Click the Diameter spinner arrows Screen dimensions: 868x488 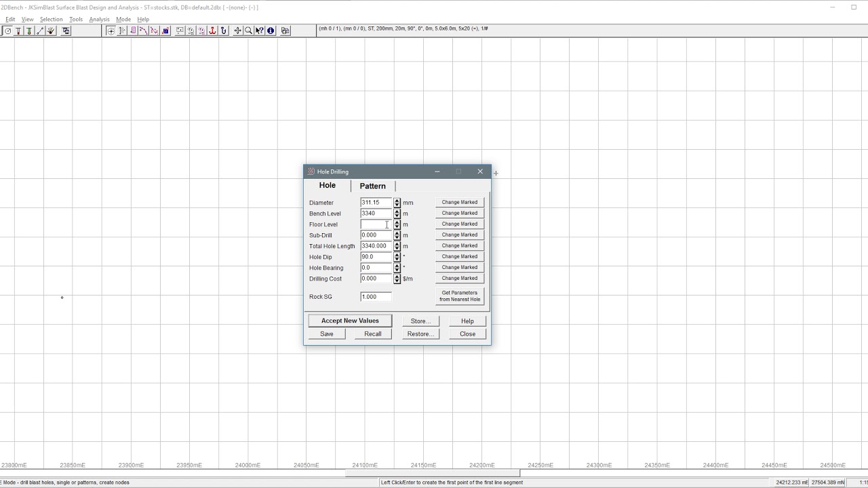point(397,203)
